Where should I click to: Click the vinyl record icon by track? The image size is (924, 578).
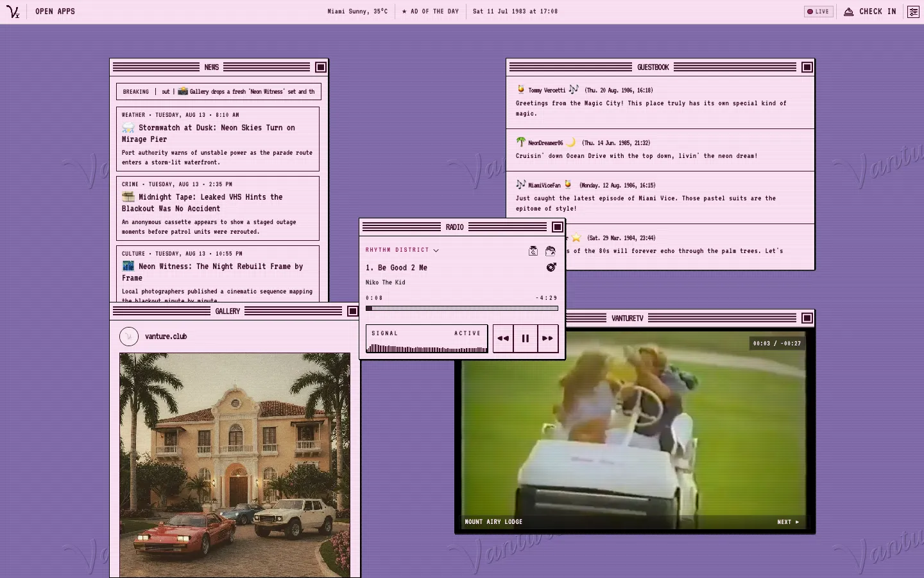(551, 267)
